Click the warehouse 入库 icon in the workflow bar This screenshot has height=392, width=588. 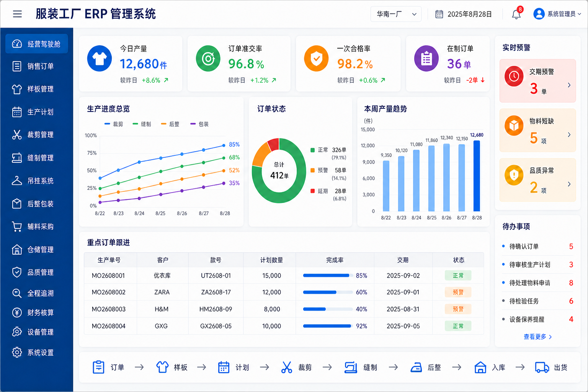[480, 367]
